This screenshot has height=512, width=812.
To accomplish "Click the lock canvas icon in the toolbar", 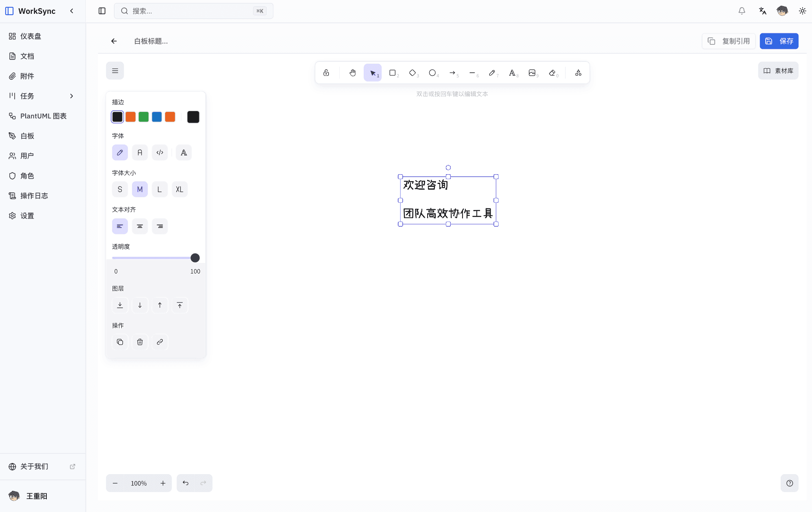I will pos(326,72).
